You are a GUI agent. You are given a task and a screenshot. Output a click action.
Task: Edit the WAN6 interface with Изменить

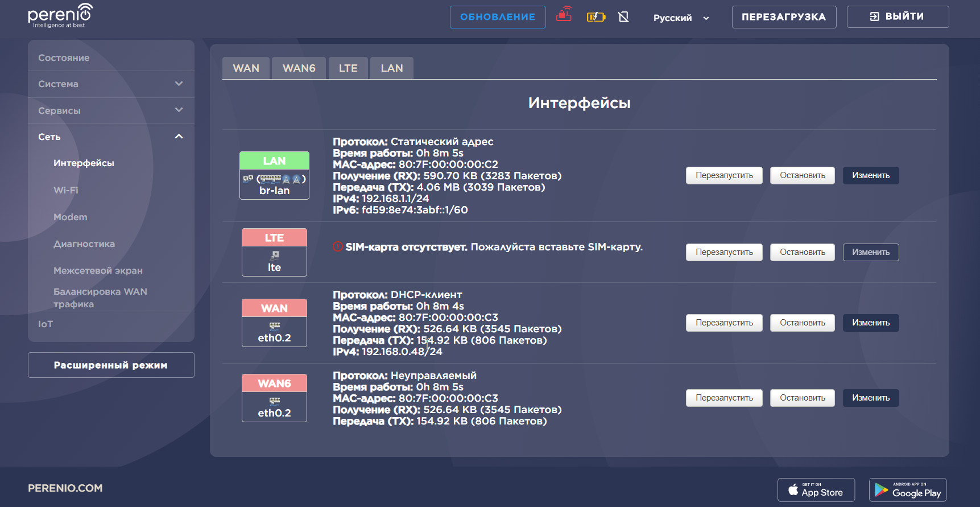tap(871, 398)
